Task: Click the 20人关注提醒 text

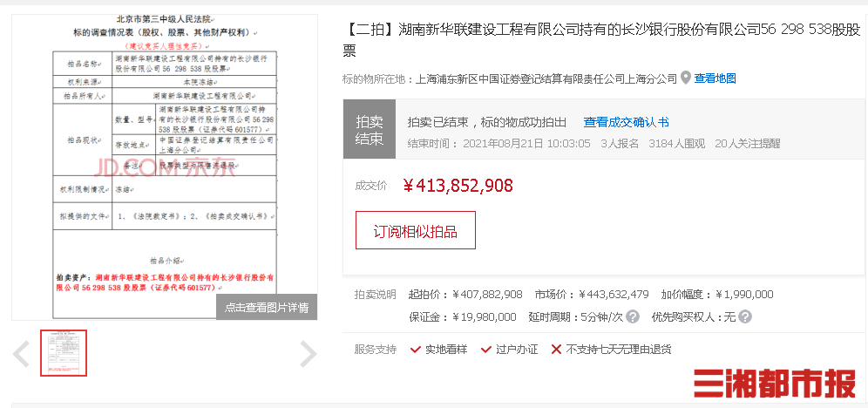Action: [748, 144]
